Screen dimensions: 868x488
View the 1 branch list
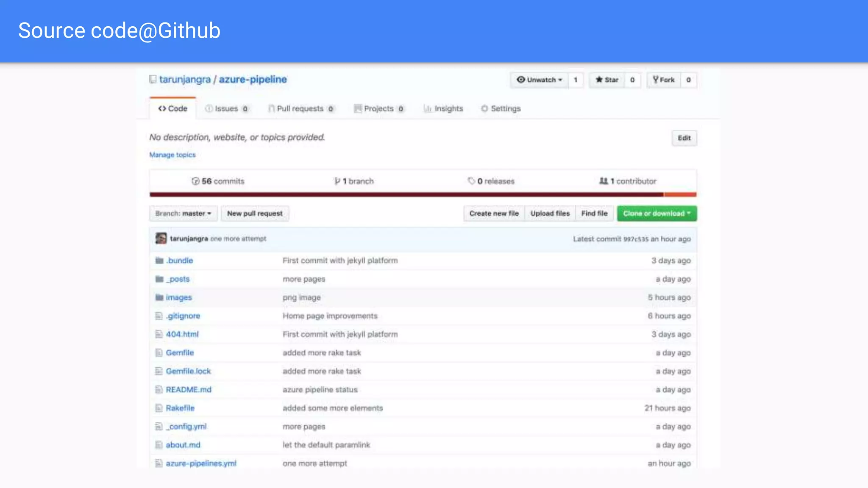tap(354, 181)
